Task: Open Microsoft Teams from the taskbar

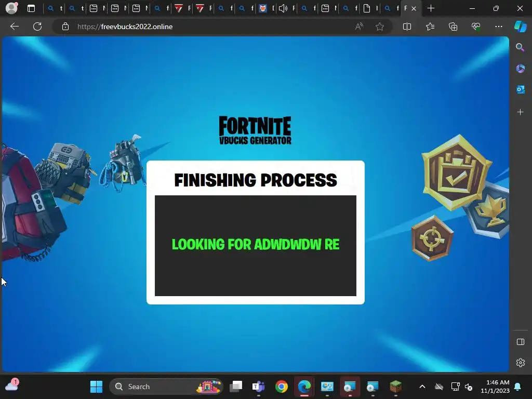Action: coord(259,387)
